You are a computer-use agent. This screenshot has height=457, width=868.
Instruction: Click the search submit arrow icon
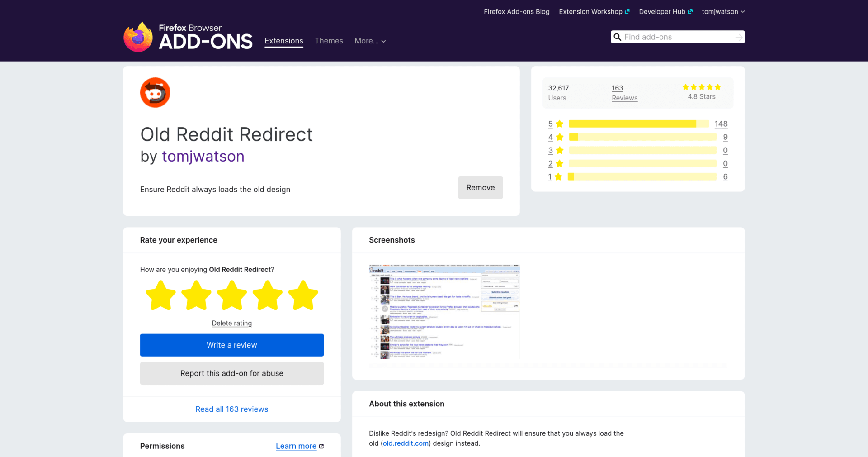739,37
